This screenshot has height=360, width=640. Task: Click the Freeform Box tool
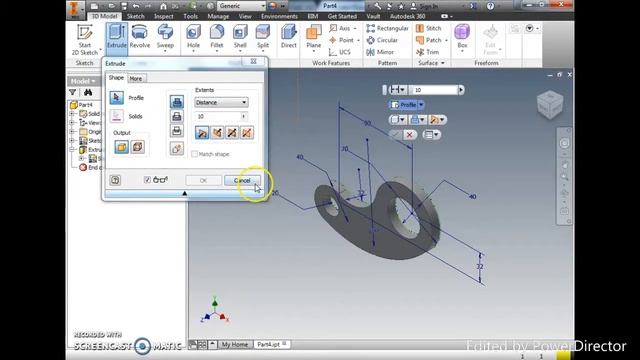462,37
